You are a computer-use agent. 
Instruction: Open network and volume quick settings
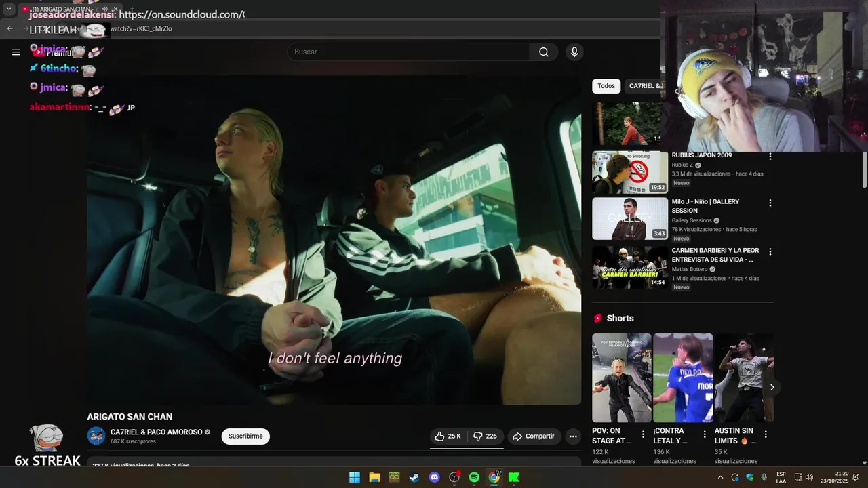(x=804, y=477)
